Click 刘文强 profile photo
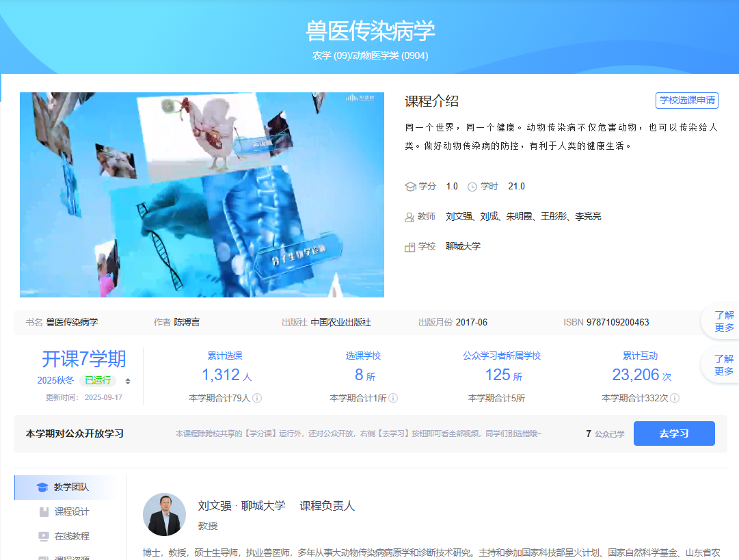 click(x=164, y=514)
